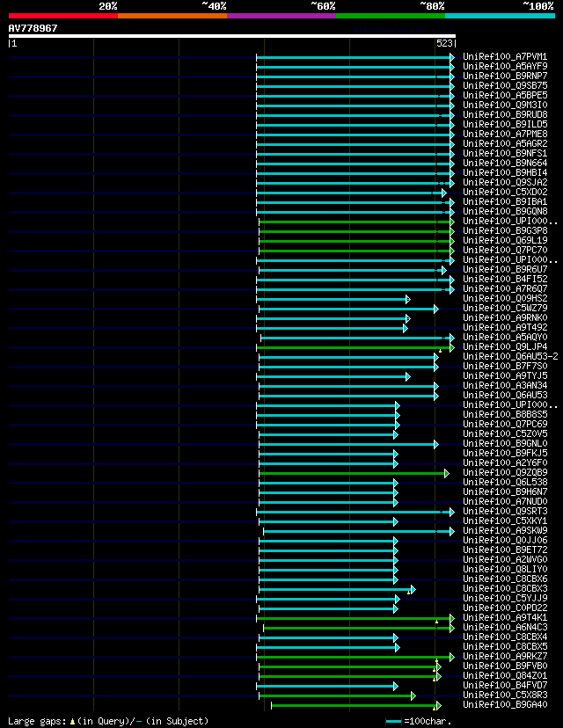
Task: Select the UniRef100_Q6AU53-2 label
Action: (x=510, y=356)
